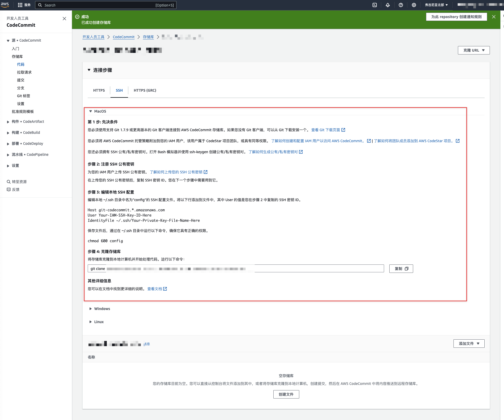
Task: Open the 克隆 URL dropdown
Action: coord(474,50)
